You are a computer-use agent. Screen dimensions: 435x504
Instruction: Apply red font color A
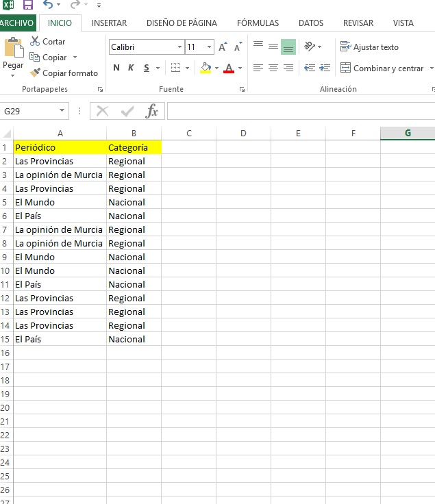(229, 68)
